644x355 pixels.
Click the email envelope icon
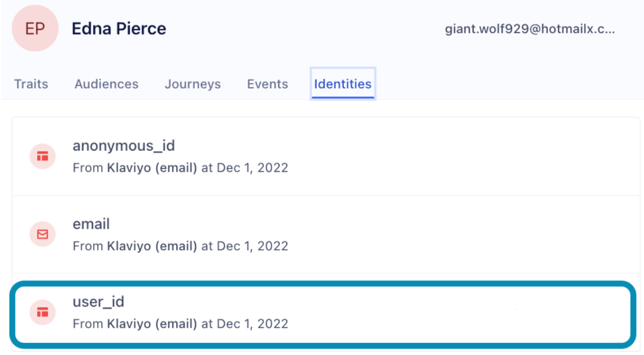[x=43, y=234]
